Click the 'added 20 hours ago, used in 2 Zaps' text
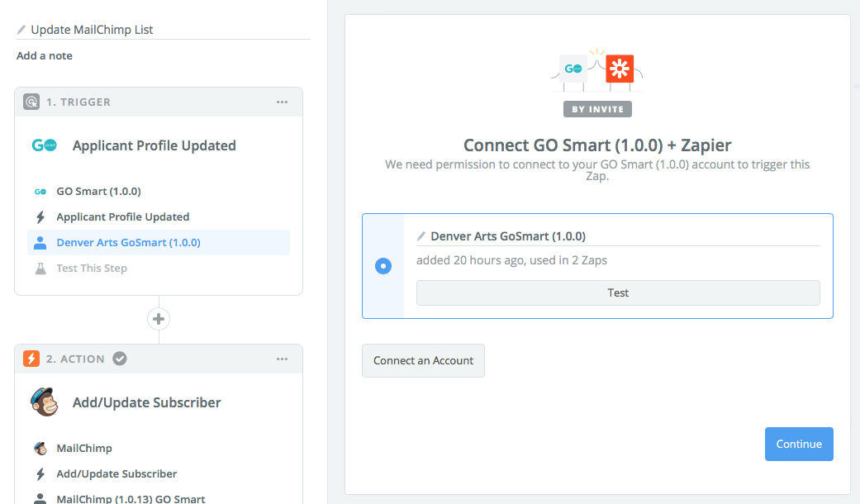The image size is (860, 504). click(x=511, y=260)
